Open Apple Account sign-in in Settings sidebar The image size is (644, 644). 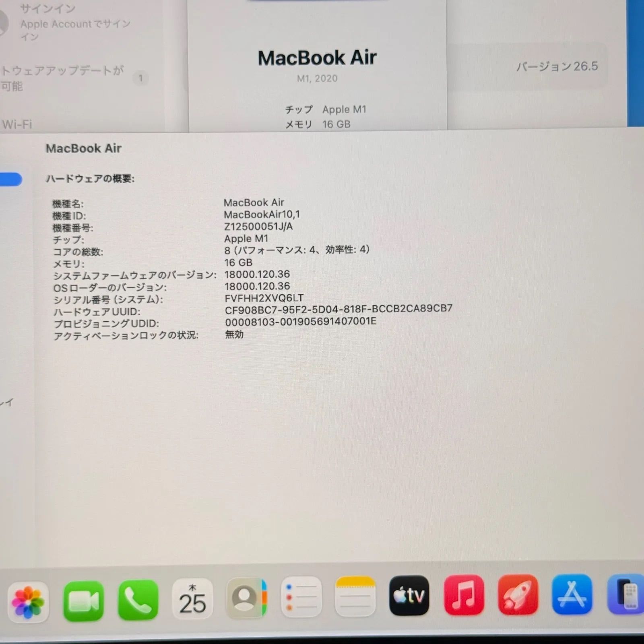pyautogui.click(x=66, y=23)
